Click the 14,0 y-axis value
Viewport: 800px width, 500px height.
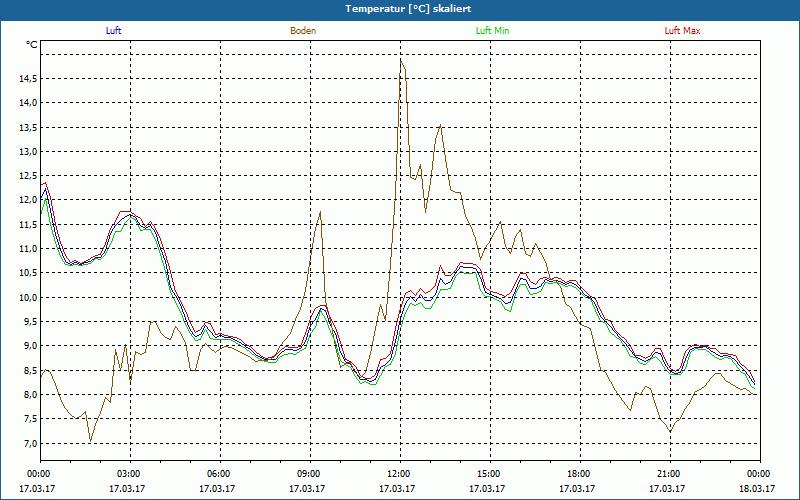(x=29, y=103)
